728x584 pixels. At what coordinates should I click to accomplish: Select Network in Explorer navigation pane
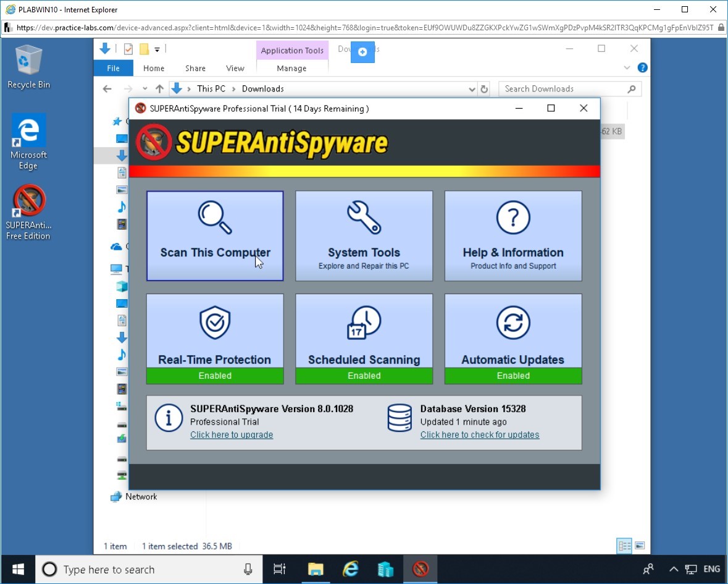coord(141,497)
